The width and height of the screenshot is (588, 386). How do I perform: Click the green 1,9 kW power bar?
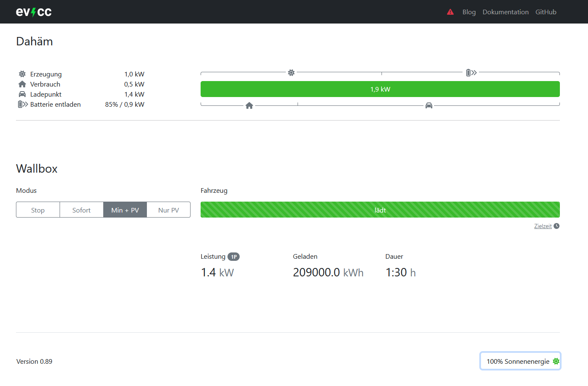point(380,89)
